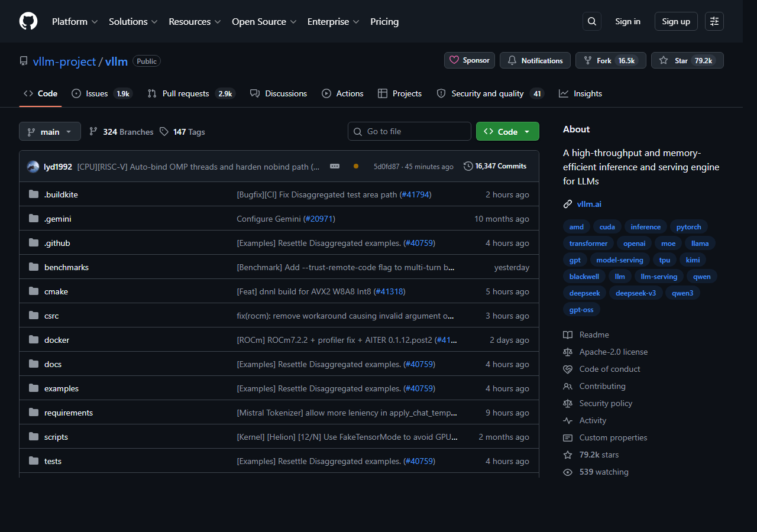The width and height of the screenshot is (757, 532).
Task: Click the 'pytorch' topic tag
Action: point(689,227)
